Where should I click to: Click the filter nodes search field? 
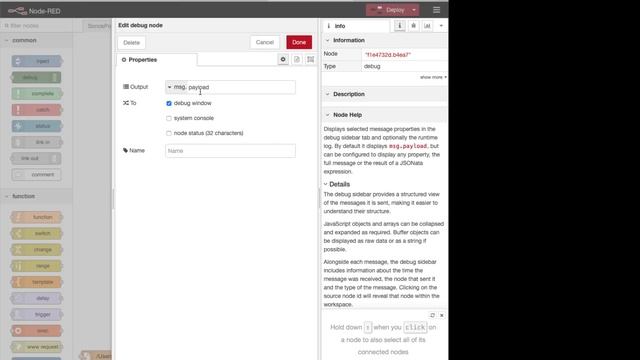point(37,26)
